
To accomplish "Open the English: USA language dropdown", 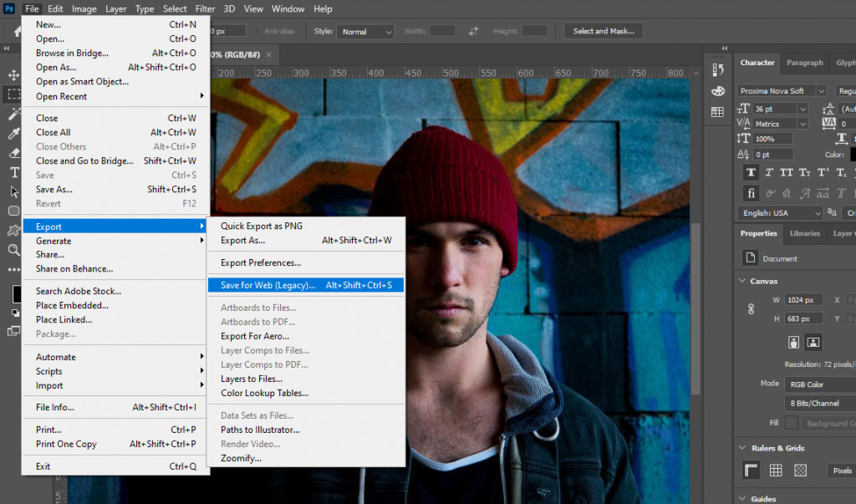I will (x=780, y=213).
